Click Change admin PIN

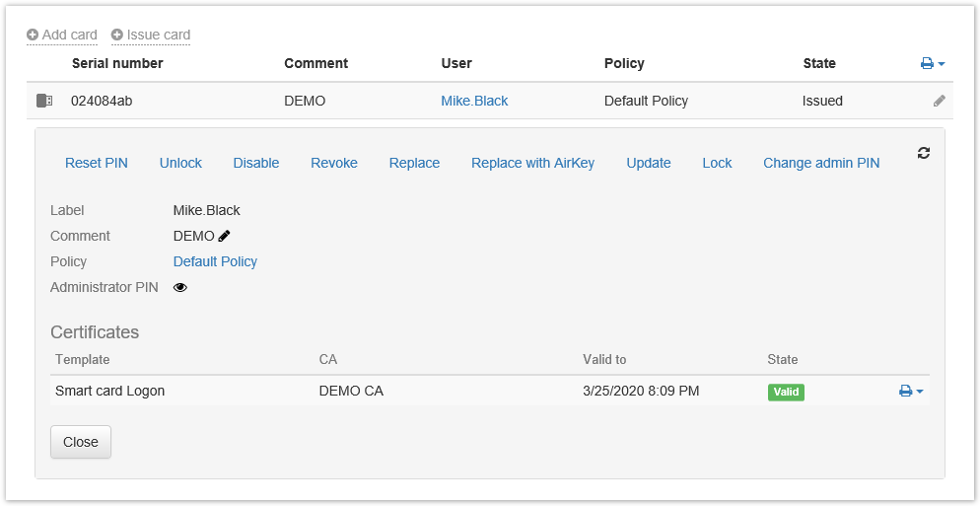coord(821,163)
